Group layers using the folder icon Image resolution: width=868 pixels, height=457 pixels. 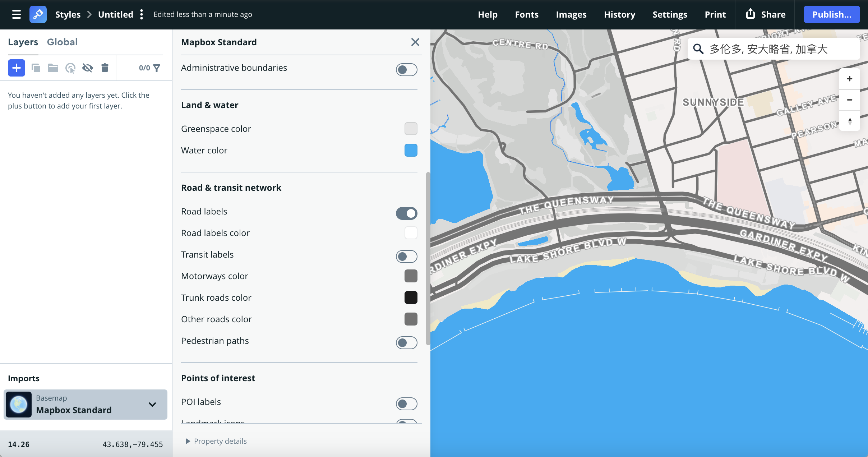tap(53, 68)
